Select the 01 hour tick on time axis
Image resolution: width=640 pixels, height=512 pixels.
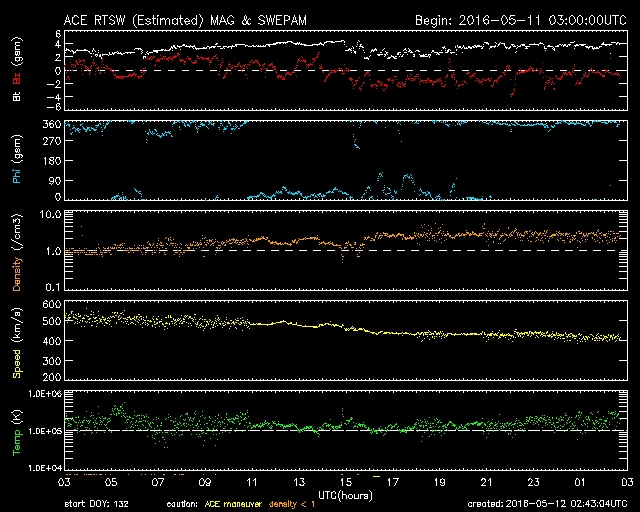click(579, 482)
